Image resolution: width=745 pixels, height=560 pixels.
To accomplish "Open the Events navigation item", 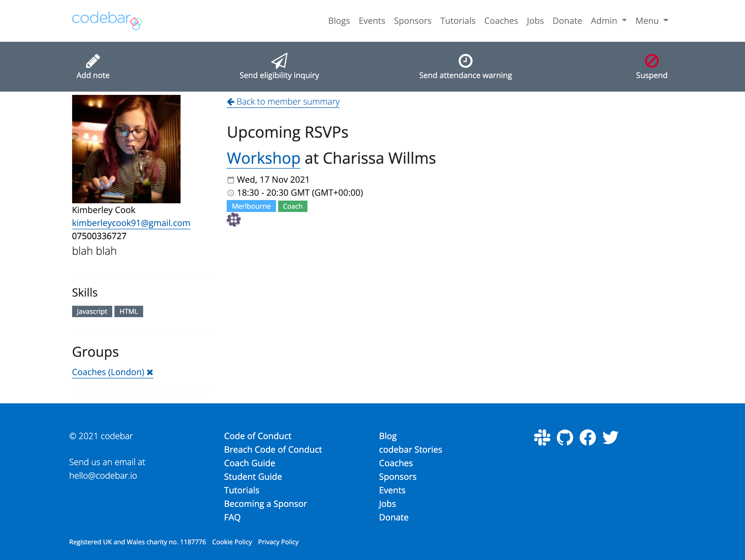I will (371, 21).
